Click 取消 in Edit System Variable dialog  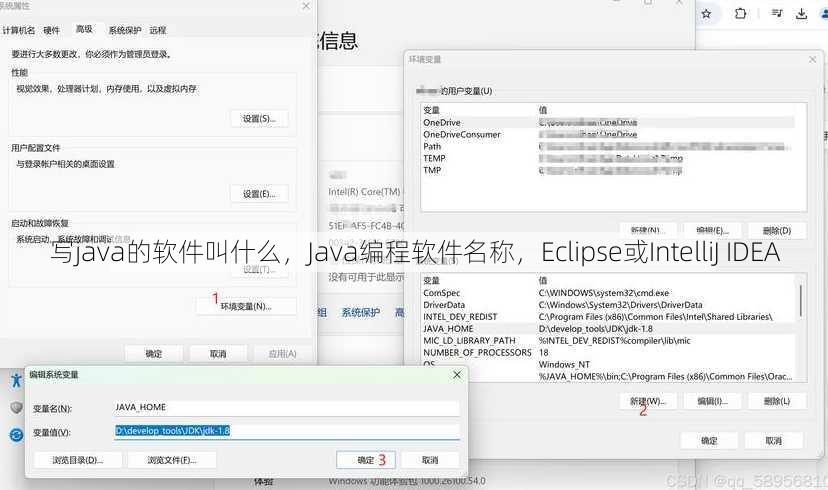[x=430, y=460]
